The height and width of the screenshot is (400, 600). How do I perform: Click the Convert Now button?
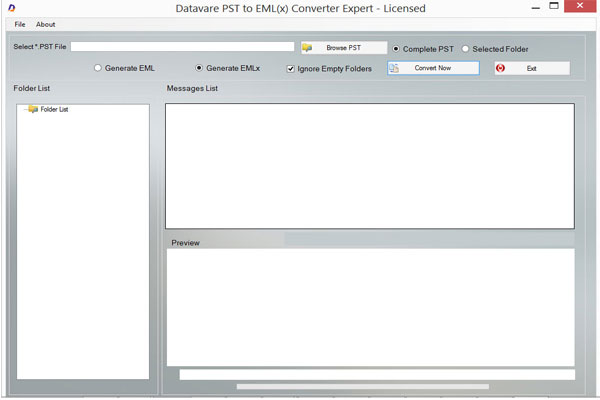pos(433,68)
